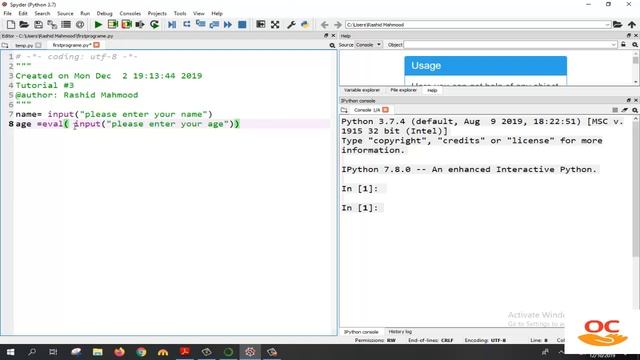Image resolution: width=640 pixels, height=360 pixels.
Task: Clear console using the pencil icon
Action: (x=624, y=110)
